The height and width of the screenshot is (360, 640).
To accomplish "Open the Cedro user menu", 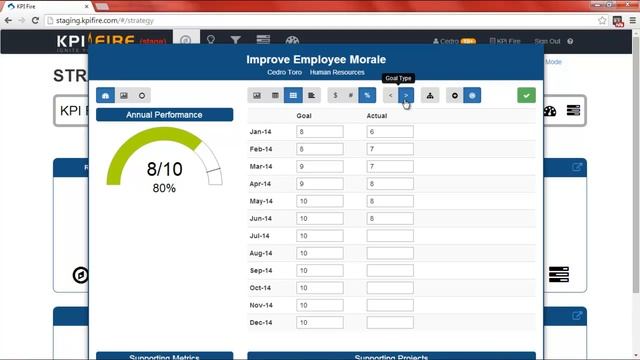I will point(454,41).
